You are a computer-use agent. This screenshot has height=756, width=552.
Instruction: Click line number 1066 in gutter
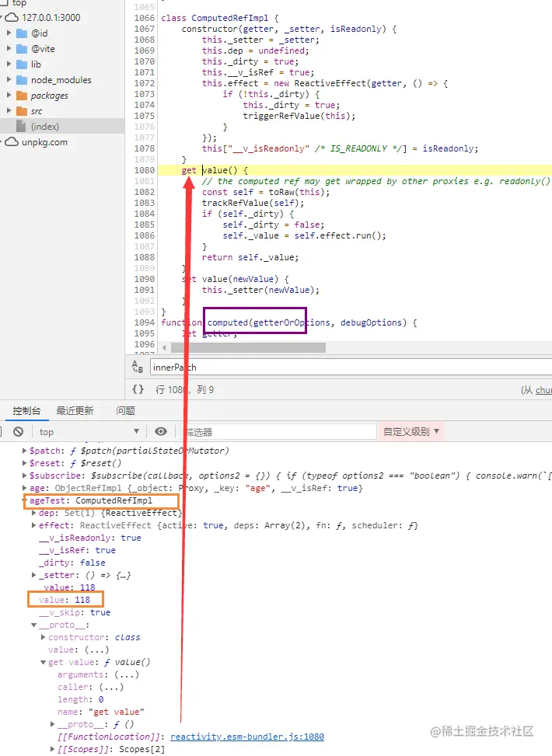pos(145,18)
